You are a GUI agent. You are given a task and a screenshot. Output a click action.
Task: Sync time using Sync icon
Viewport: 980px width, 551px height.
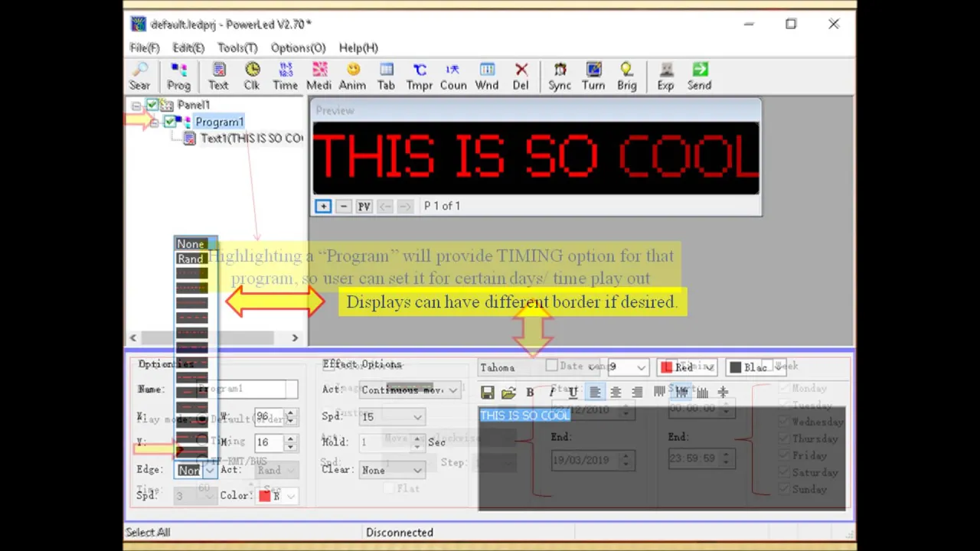pos(560,77)
